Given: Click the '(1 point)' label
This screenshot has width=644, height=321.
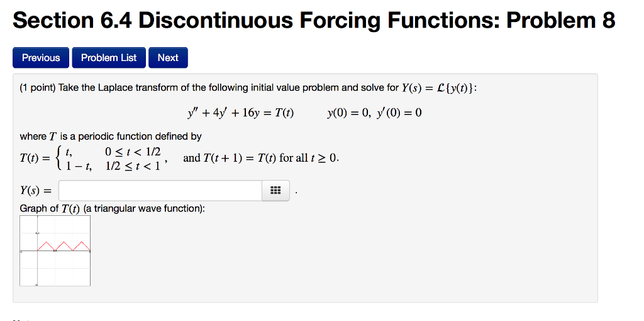Looking at the screenshot, I should 38,88.
